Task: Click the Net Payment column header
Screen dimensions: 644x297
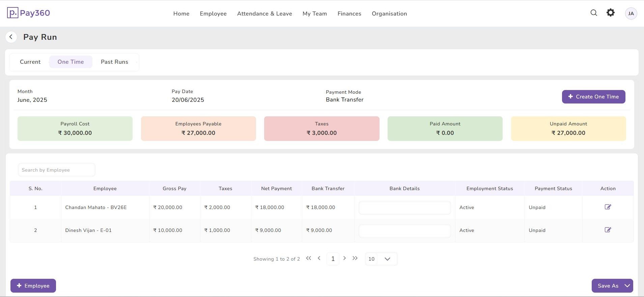Action: click(x=276, y=188)
